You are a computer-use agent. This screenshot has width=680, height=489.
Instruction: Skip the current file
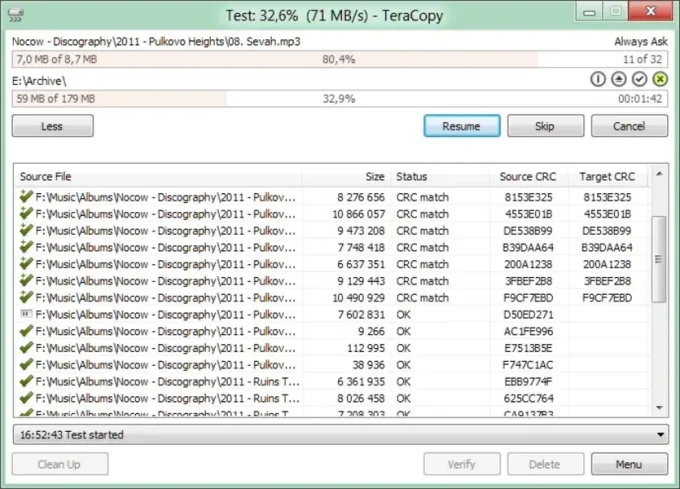click(545, 126)
